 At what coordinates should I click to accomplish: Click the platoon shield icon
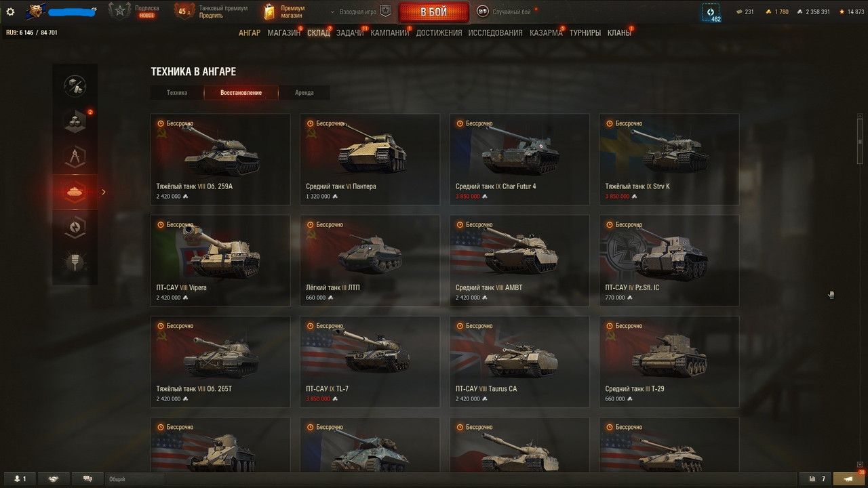tap(385, 12)
